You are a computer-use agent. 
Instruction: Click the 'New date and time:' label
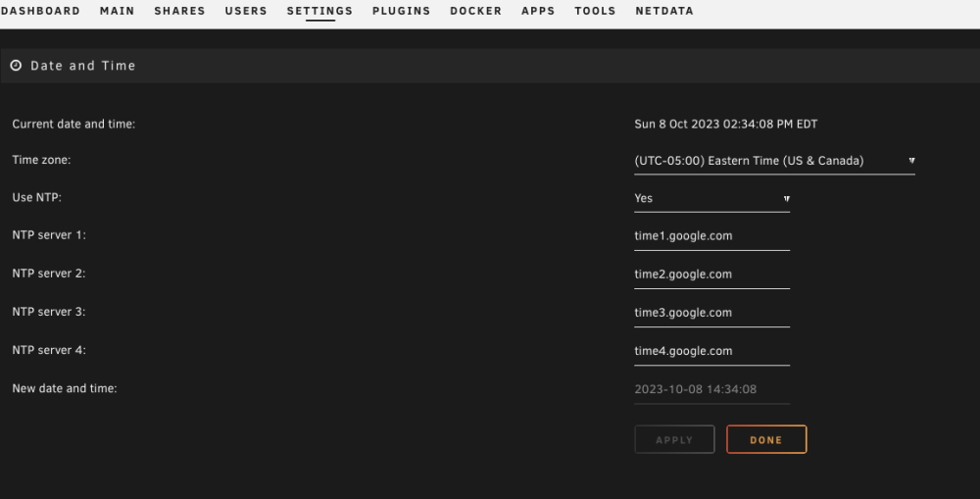click(65, 388)
